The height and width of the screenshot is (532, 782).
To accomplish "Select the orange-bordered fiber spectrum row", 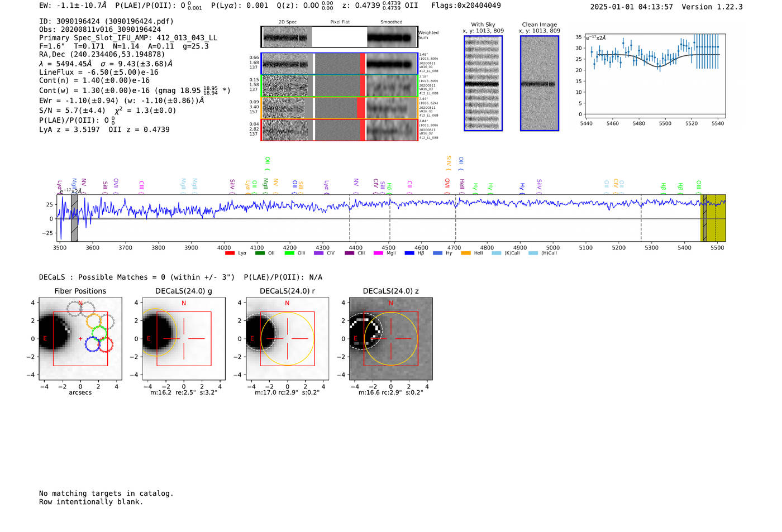I will point(339,108).
